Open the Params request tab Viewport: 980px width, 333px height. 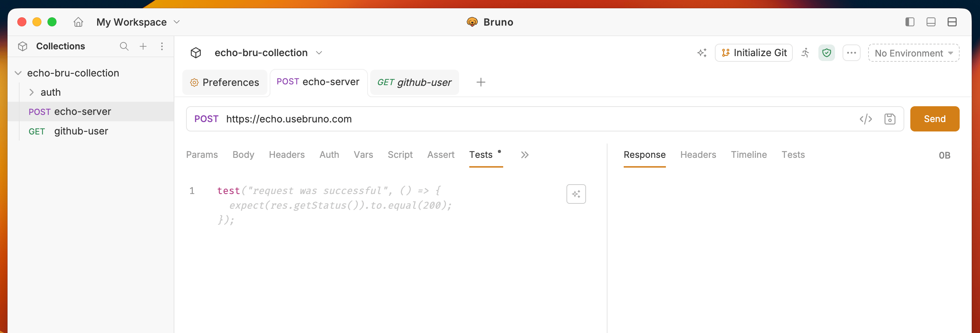pos(202,155)
